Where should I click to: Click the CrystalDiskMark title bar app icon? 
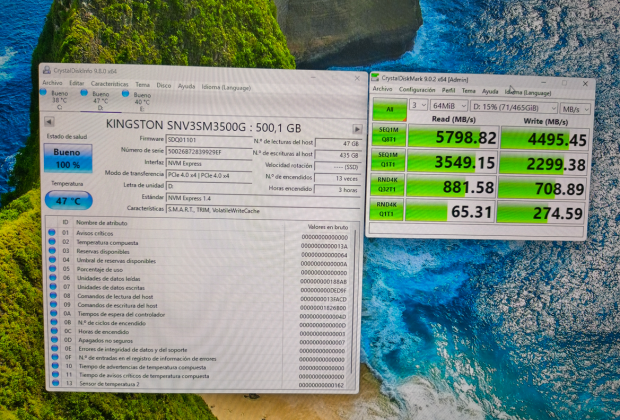click(375, 78)
